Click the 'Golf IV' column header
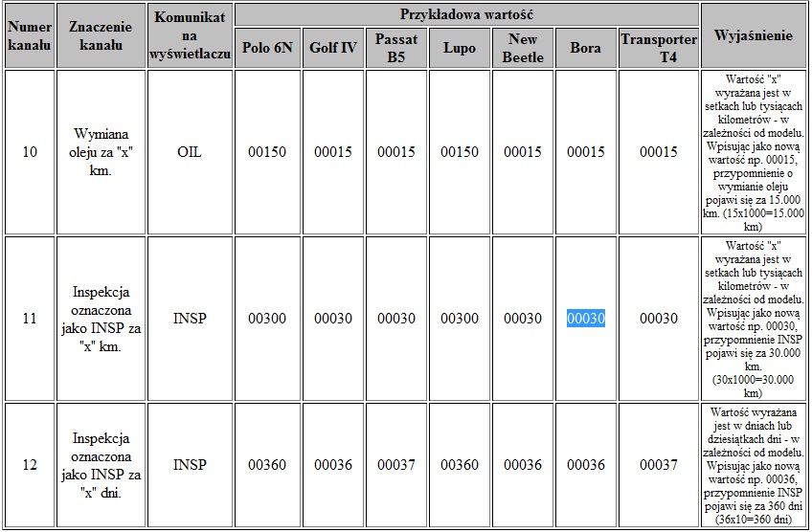 click(x=333, y=48)
